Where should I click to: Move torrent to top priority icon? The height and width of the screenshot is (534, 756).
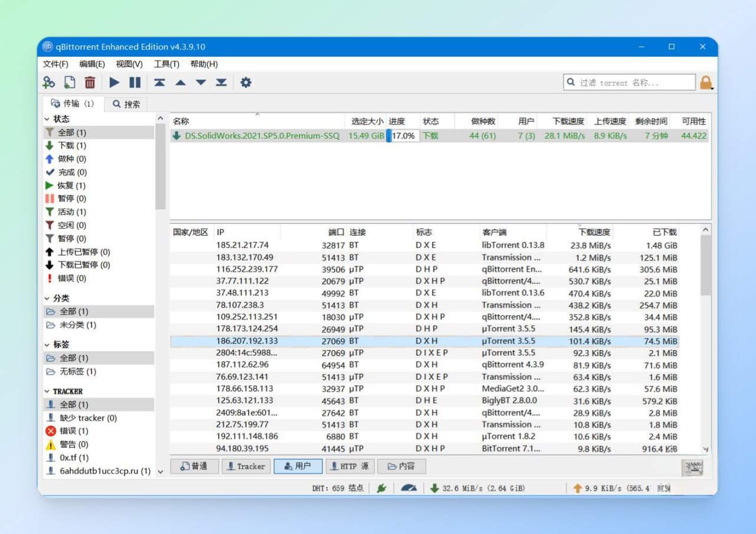point(159,83)
